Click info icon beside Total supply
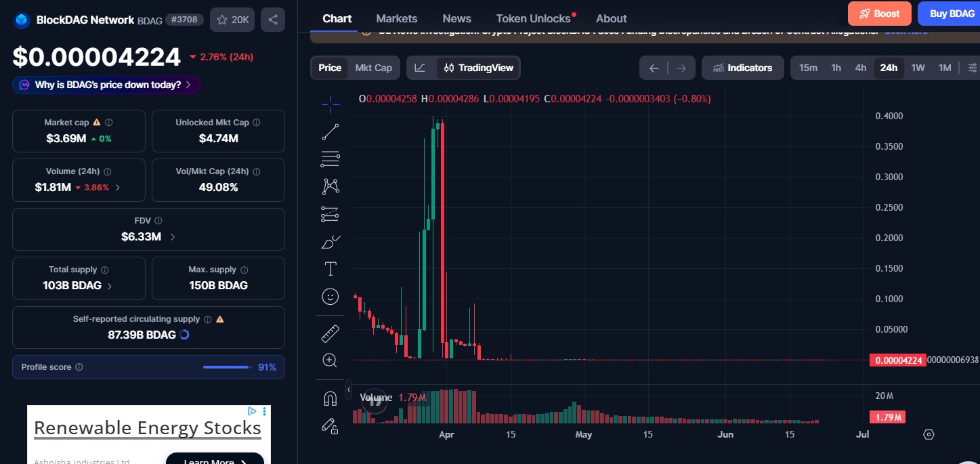This screenshot has width=980, height=464. pos(105,270)
